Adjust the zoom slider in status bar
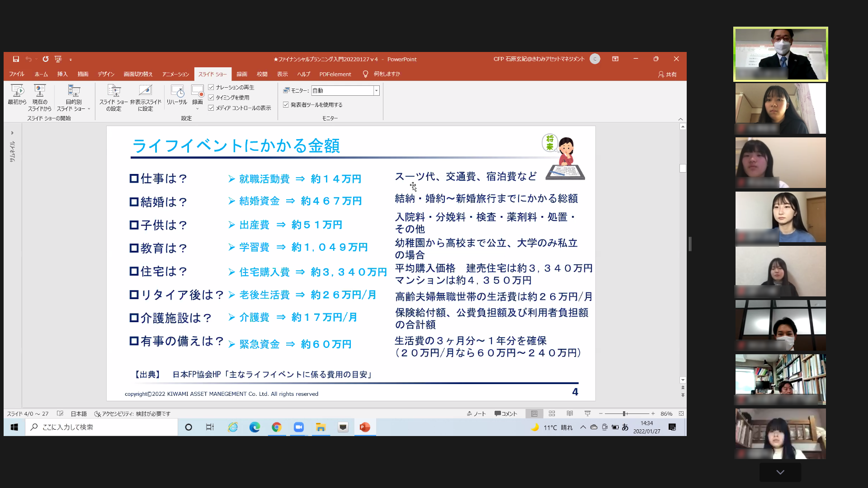868x488 pixels. tap(624, 413)
